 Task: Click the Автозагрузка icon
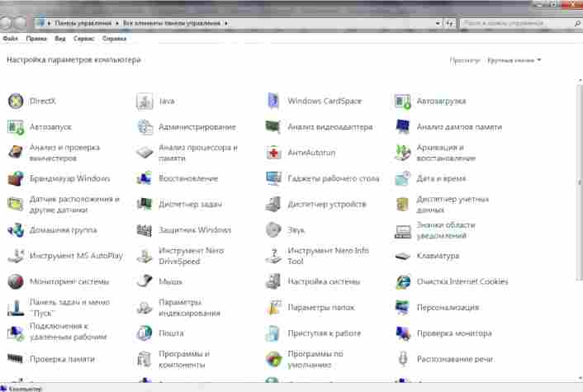(403, 101)
